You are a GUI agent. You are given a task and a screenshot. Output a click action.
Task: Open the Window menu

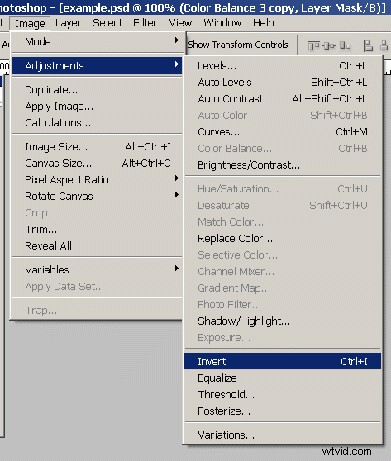tap(222, 23)
